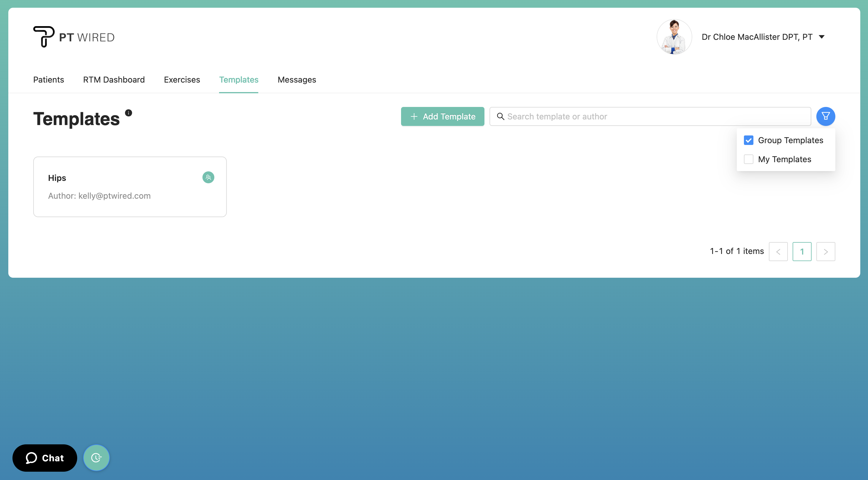Click the info icon beside Templates heading

pos(128,113)
